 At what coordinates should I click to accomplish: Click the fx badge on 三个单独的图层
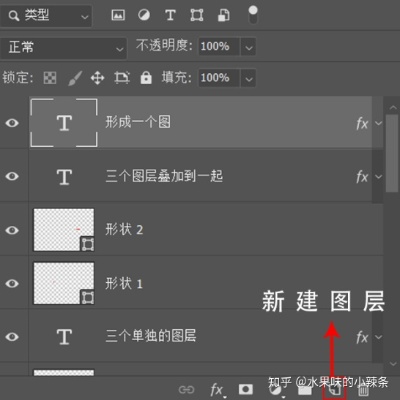pos(362,337)
